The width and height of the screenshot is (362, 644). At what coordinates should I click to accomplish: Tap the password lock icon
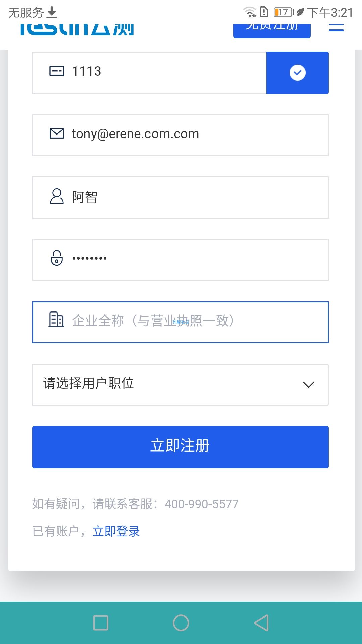pos(57,258)
